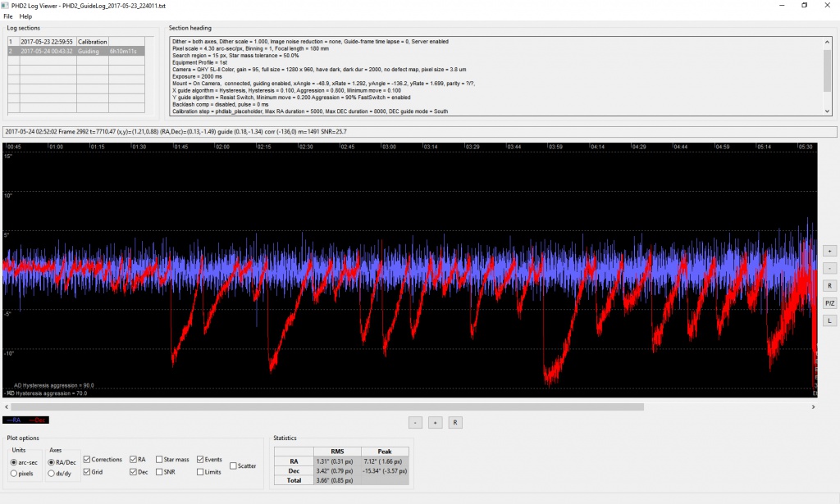Image resolution: width=840 pixels, height=504 pixels.
Task: Click the Total RMS value cell
Action: click(x=337, y=480)
